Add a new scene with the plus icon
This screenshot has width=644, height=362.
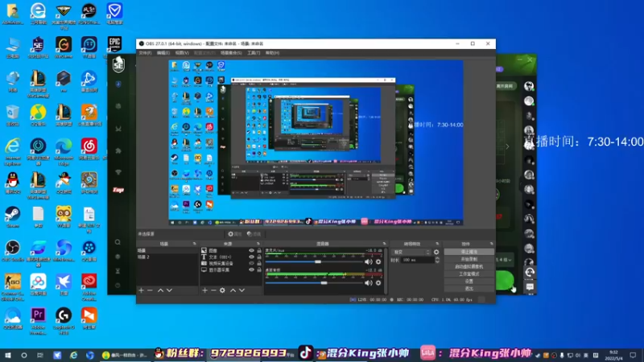click(142, 290)
